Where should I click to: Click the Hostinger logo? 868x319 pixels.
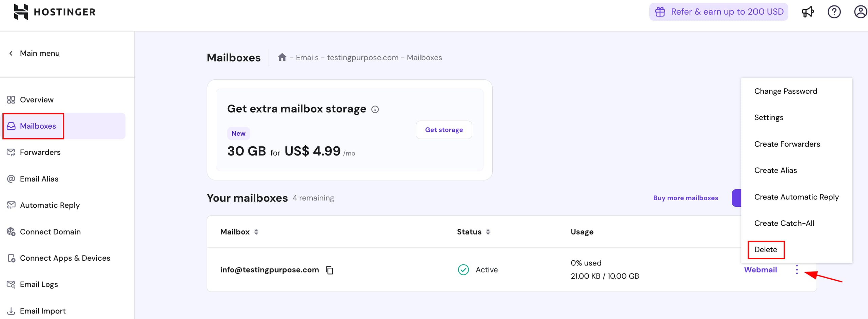(x=54, y=12)
